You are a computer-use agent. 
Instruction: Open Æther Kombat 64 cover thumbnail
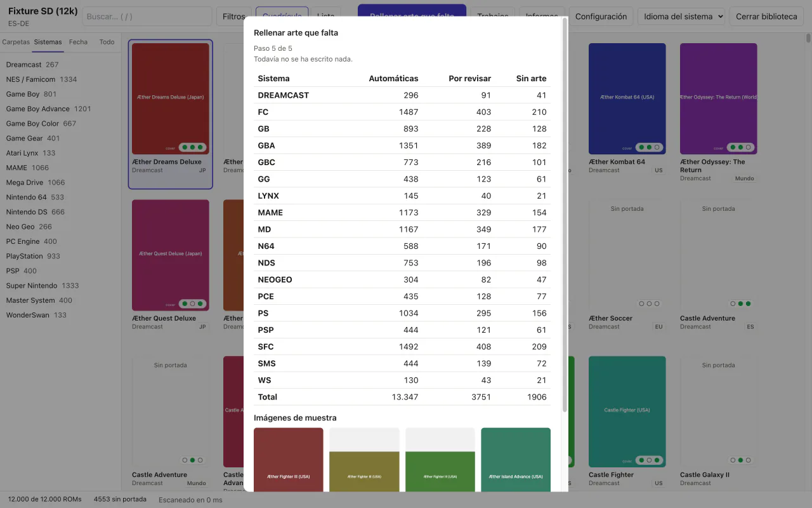point(627,98)
